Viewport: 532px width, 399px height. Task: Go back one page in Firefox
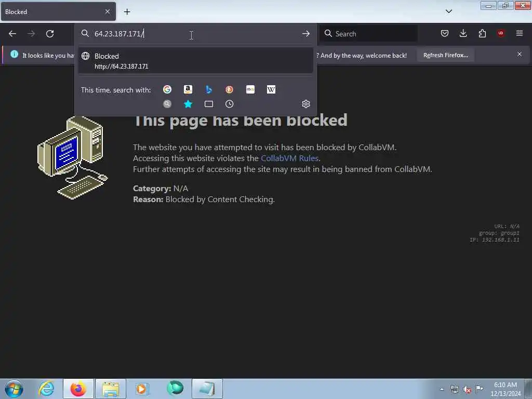tap(12, 34)
